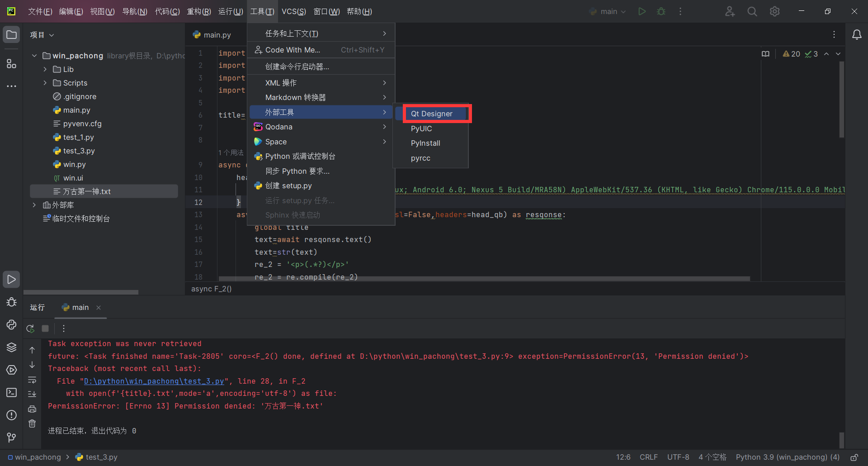
Task: Click the test_3.py traceback file link
Action: (154, 381)
